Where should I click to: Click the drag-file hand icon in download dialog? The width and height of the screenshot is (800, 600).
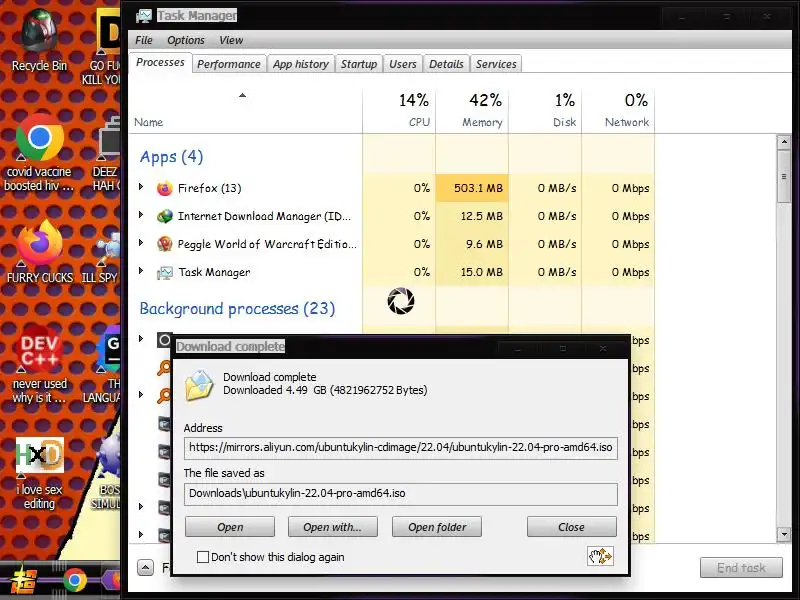click(x=600, y=556)
